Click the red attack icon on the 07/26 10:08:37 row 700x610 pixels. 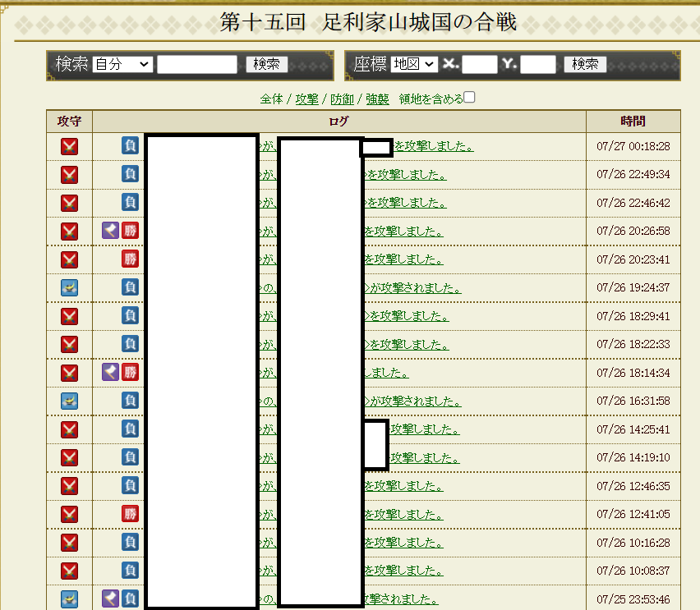[70, 570]
